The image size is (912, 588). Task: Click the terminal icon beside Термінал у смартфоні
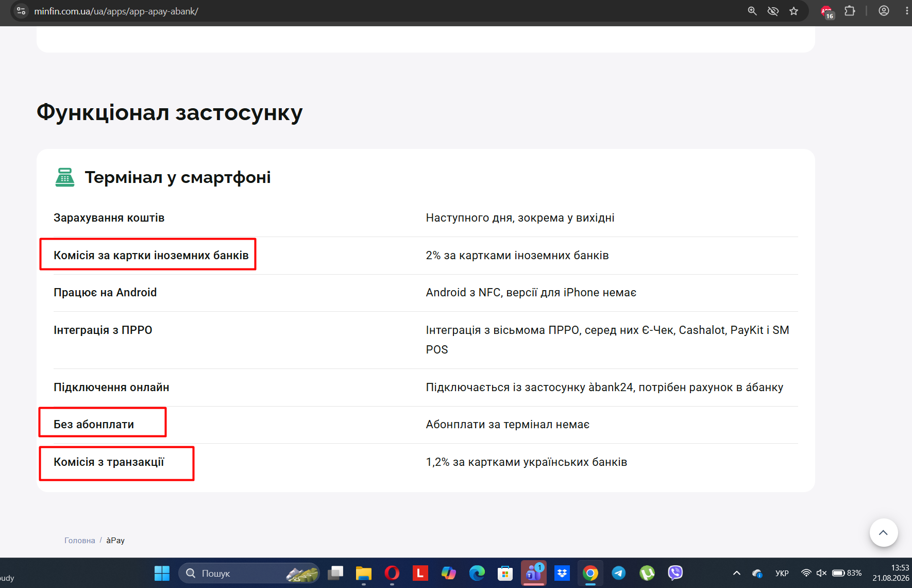tap(65, 177)
